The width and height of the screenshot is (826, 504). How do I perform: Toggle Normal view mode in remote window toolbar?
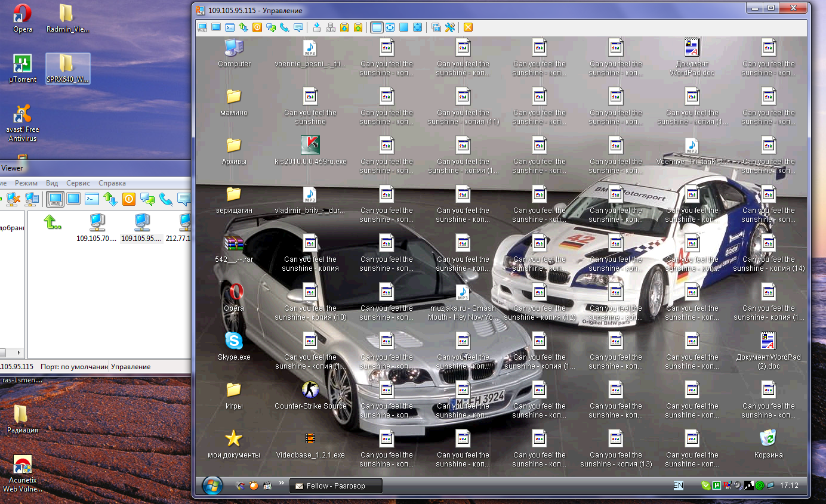[377, 27]
